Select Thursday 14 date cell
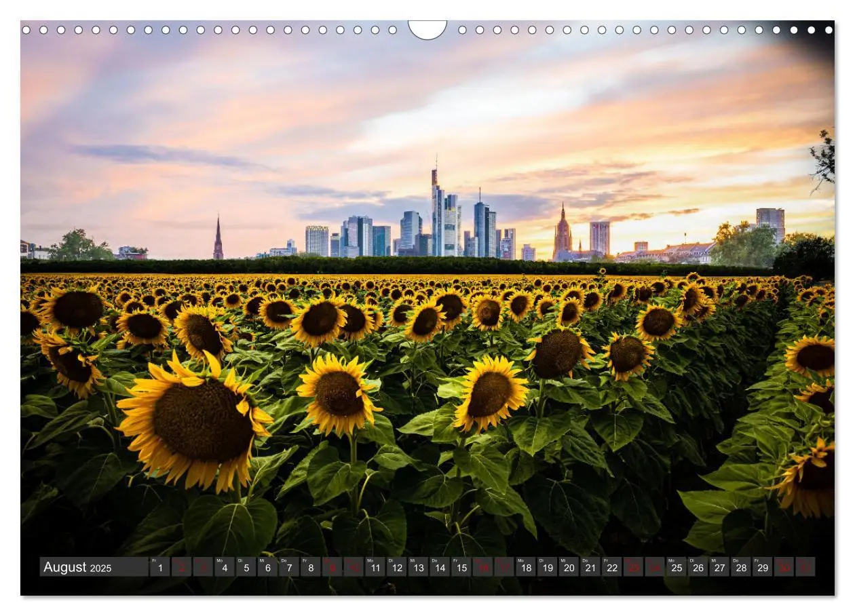The width and height of the screenshot is (855, 616). (440, 567)
